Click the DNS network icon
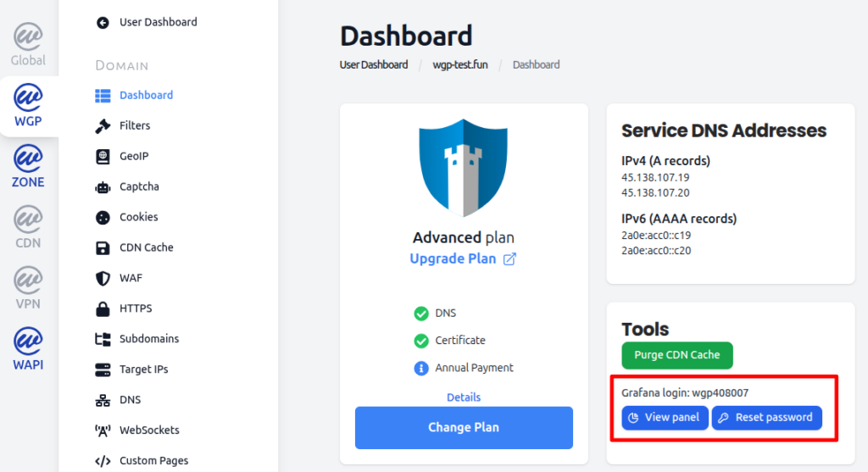868x472 pixels. coord(103,400)
